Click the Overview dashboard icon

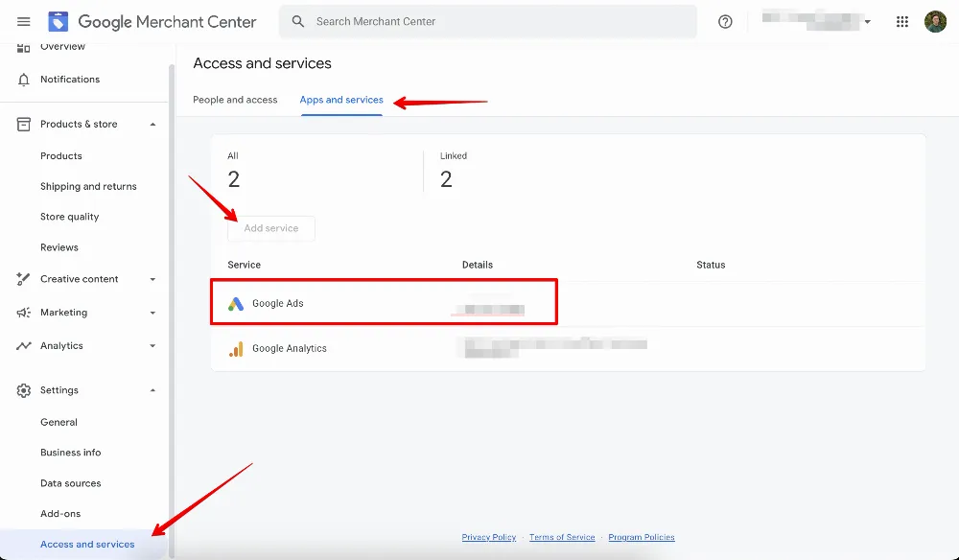point(23,48)
